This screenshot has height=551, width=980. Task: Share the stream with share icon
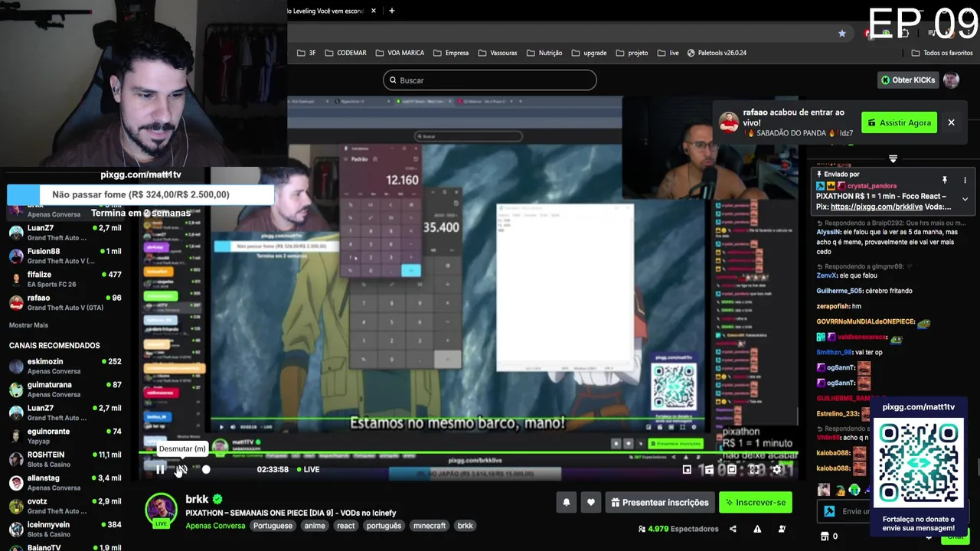(733, 529)
